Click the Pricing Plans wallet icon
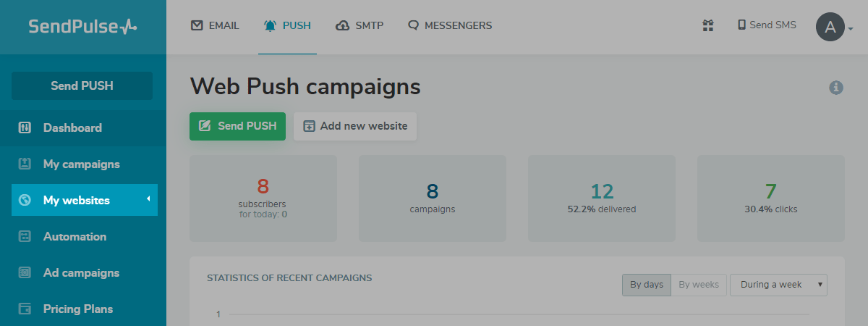868x326 pixels. [x=25, y=309]
